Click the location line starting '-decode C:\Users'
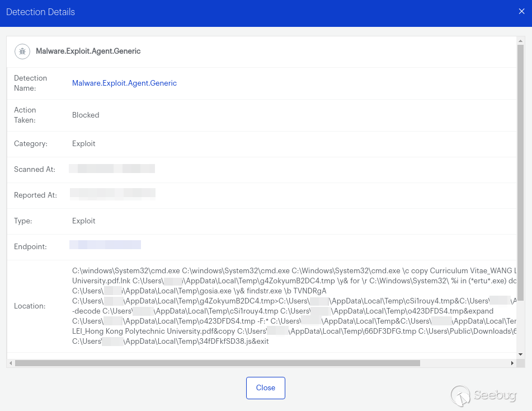The image size is (532, 411). pos(283,311)
